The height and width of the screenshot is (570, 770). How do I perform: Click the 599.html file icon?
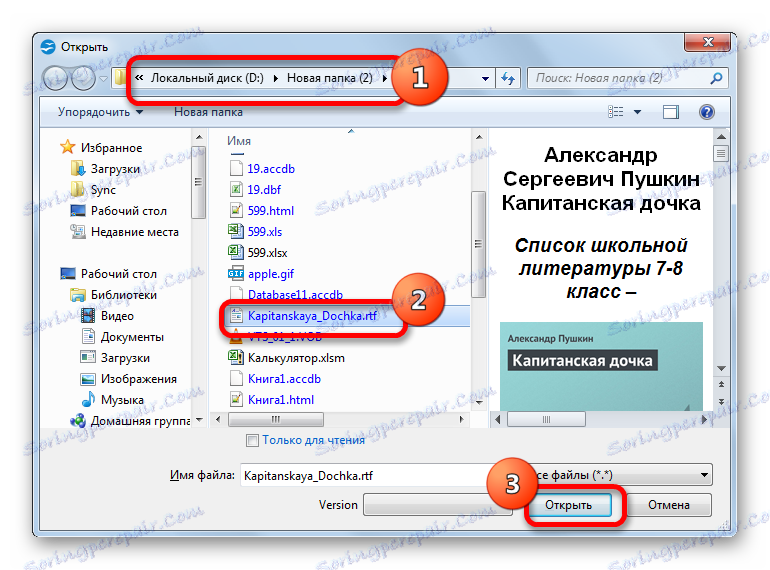236,210
